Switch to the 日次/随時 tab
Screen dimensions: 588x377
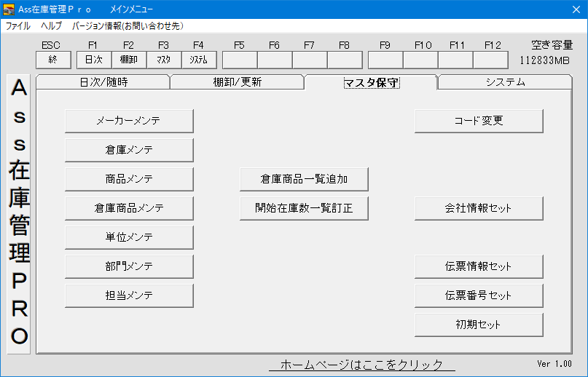click(x=103, y=82)
